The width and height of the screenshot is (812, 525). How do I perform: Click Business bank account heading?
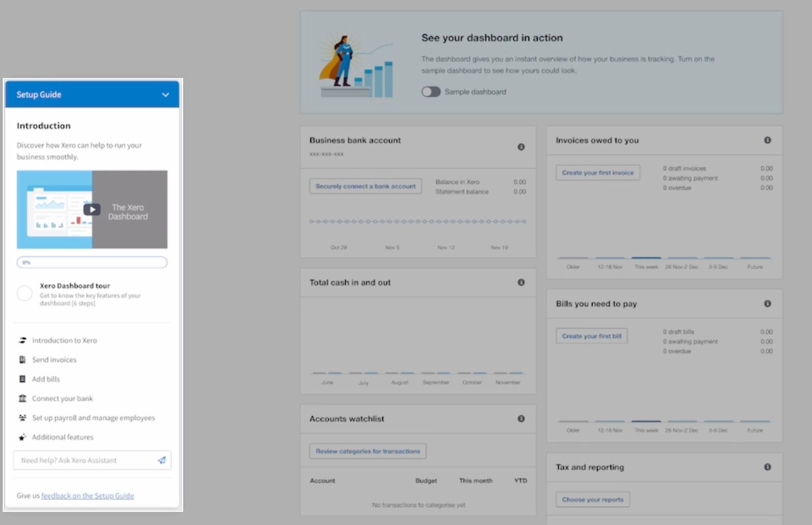tap(355, 140)
